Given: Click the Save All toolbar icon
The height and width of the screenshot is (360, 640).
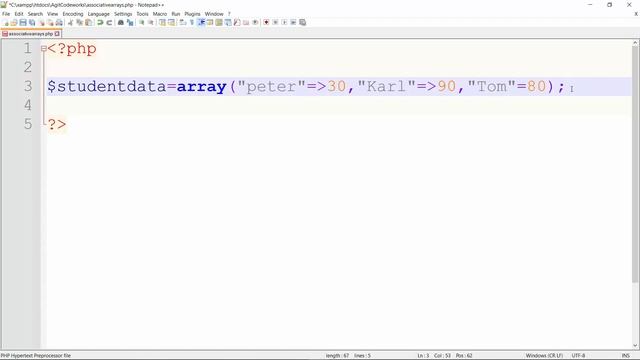Looking at the screenshot, I should pos(32,22).
